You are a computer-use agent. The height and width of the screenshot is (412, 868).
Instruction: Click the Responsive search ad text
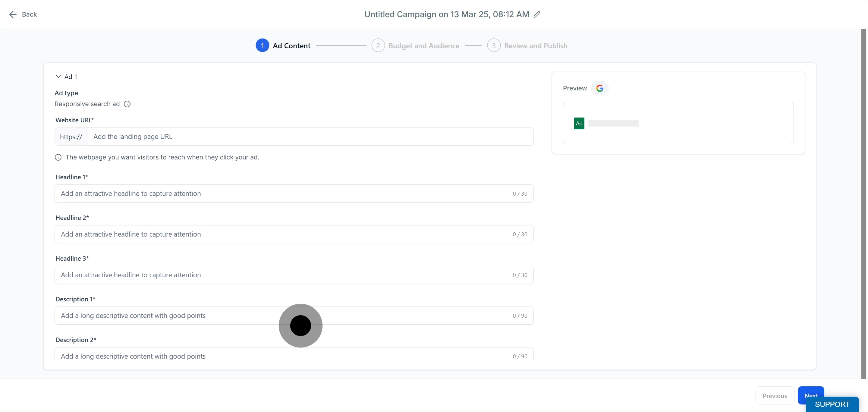coord(87,104)
